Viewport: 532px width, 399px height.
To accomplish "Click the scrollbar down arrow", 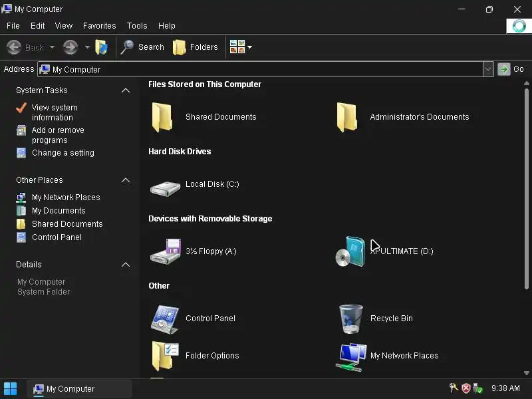I will click(527, 373).
